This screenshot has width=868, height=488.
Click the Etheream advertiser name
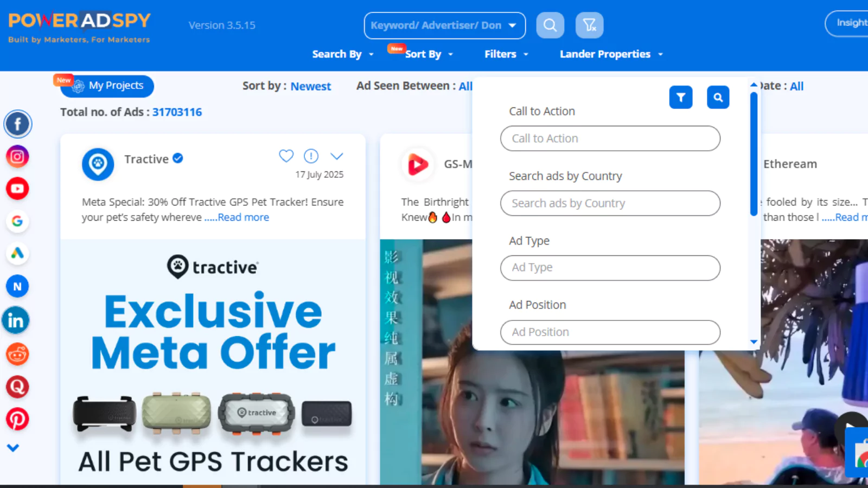coord(790,164)
